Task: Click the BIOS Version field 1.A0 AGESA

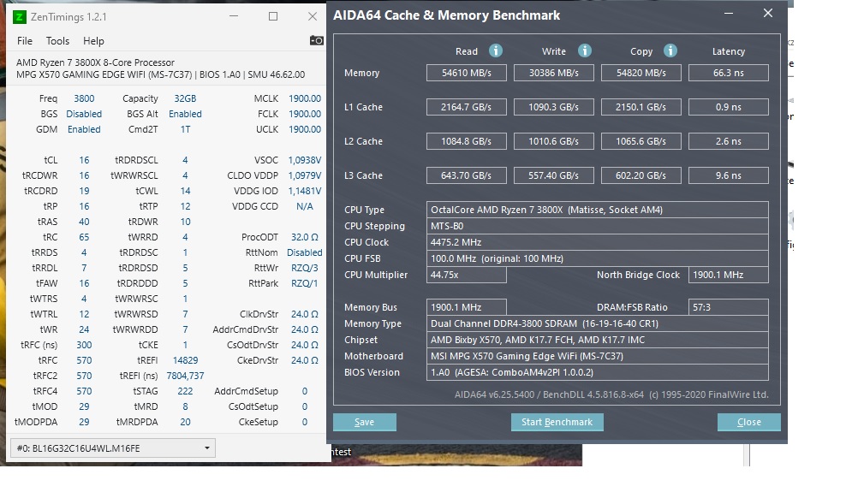Action: click(x=598, y=372)
